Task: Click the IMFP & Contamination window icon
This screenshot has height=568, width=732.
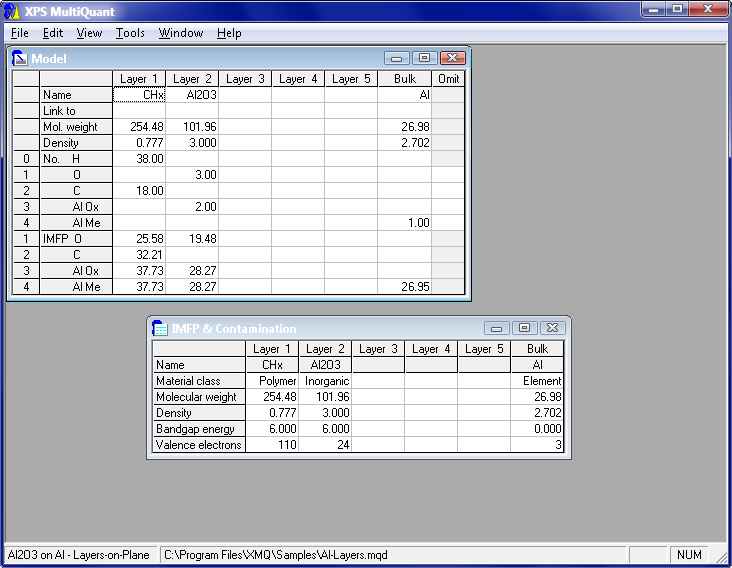Action: (160, 328)
